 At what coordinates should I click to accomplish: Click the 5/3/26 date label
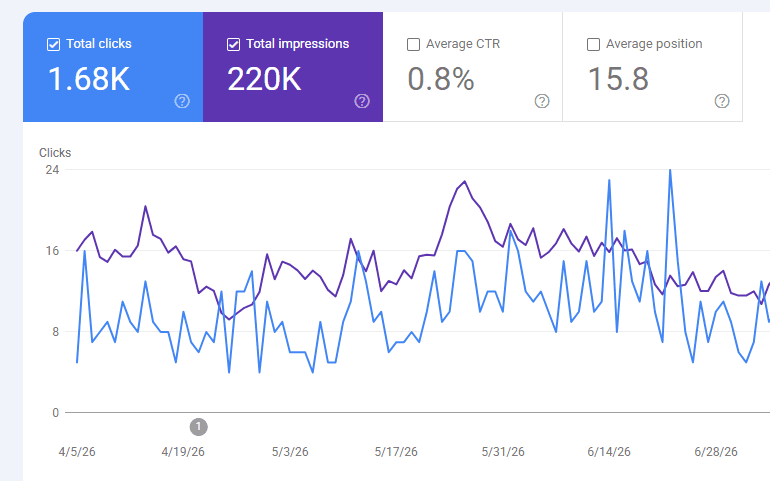coord(290,452)
